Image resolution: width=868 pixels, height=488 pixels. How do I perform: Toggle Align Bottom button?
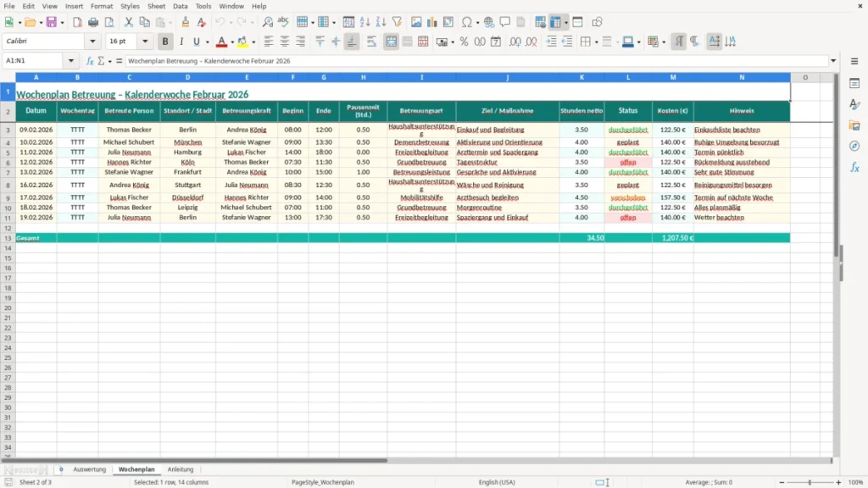coord(352,42)
